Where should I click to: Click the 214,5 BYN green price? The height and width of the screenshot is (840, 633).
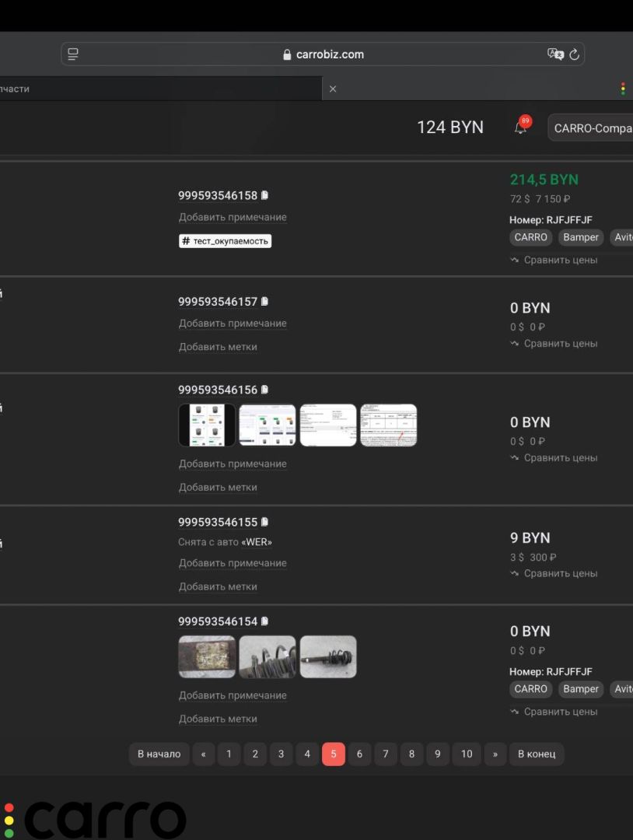[544, 180]
